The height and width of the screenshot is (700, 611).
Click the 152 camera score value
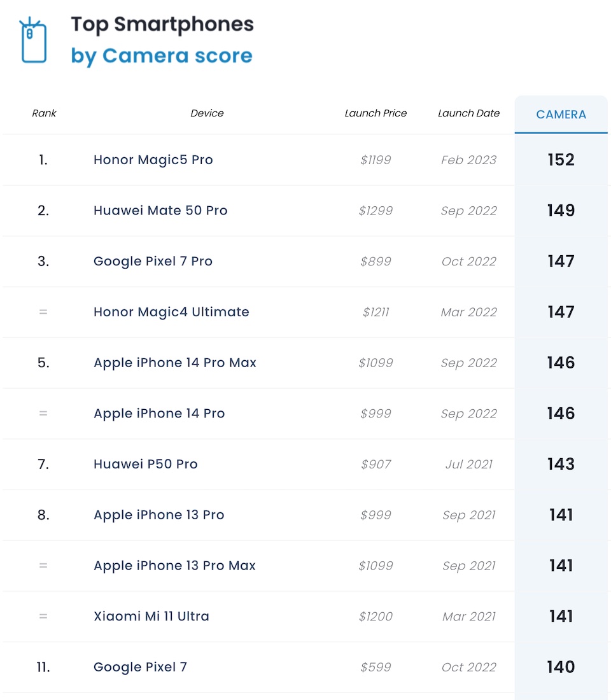(561, 160)
